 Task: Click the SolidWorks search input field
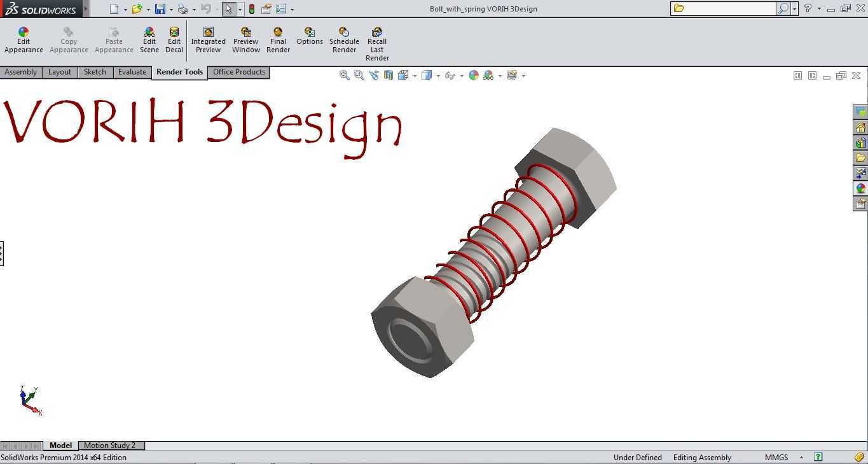[723, 8]
